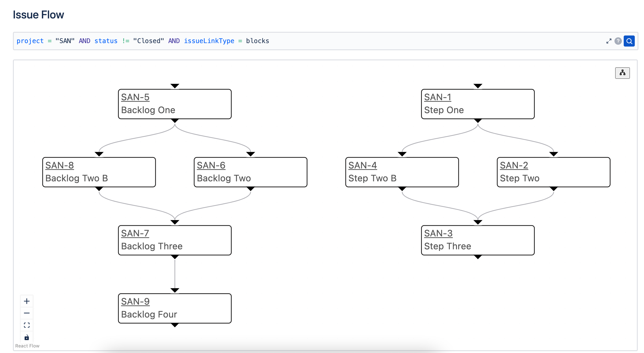Visit the React Flow attribution link
The image size is (644, 353).
click(27, 346)
